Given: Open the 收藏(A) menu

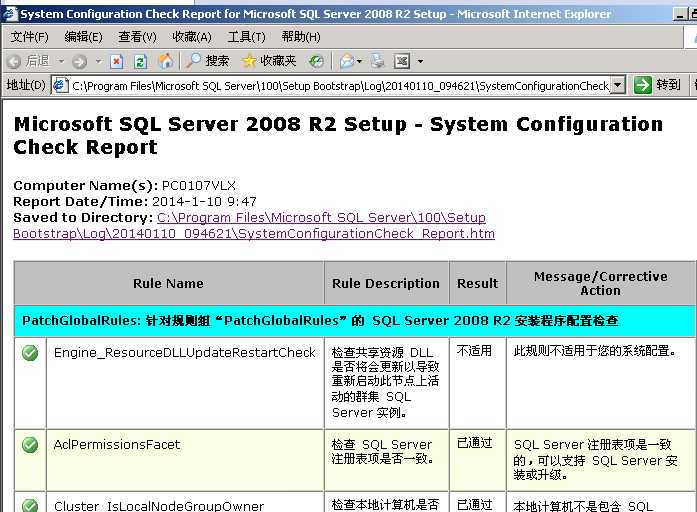Looking at the screenshot, I should point(192,37).
